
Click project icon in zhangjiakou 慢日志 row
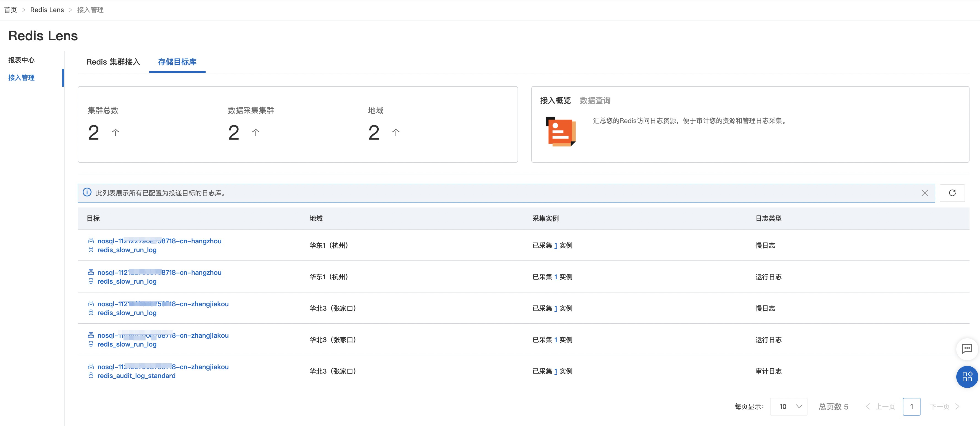pos(91,304)
